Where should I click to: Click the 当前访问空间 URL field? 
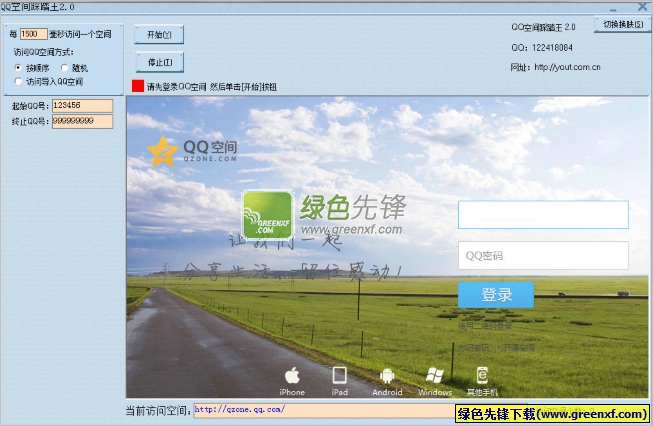325,410
